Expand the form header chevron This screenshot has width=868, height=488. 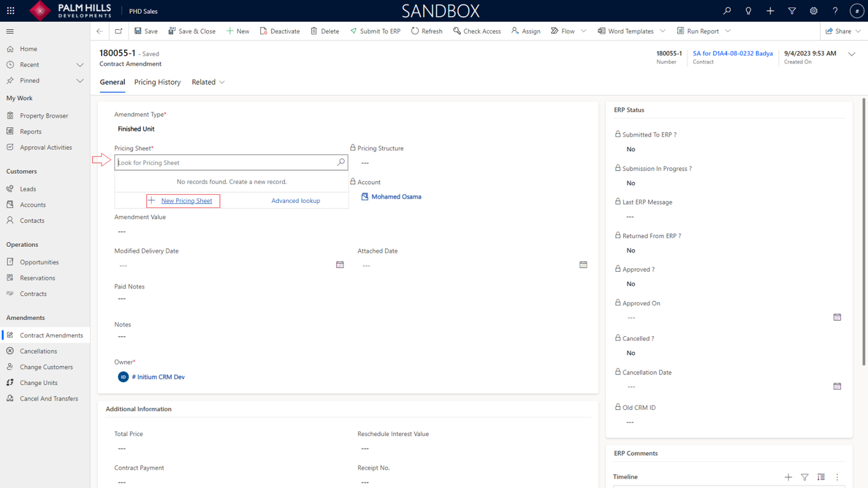(852, 54)
